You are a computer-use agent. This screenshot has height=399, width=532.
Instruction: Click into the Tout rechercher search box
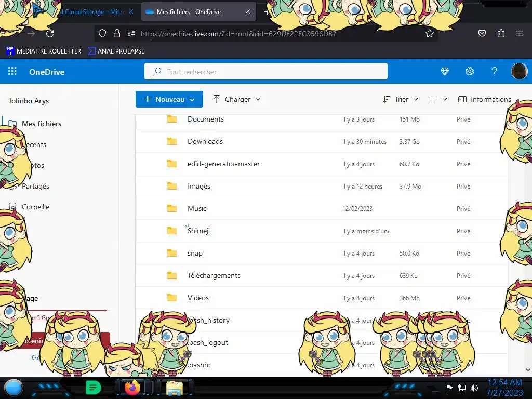click(265, 71)
